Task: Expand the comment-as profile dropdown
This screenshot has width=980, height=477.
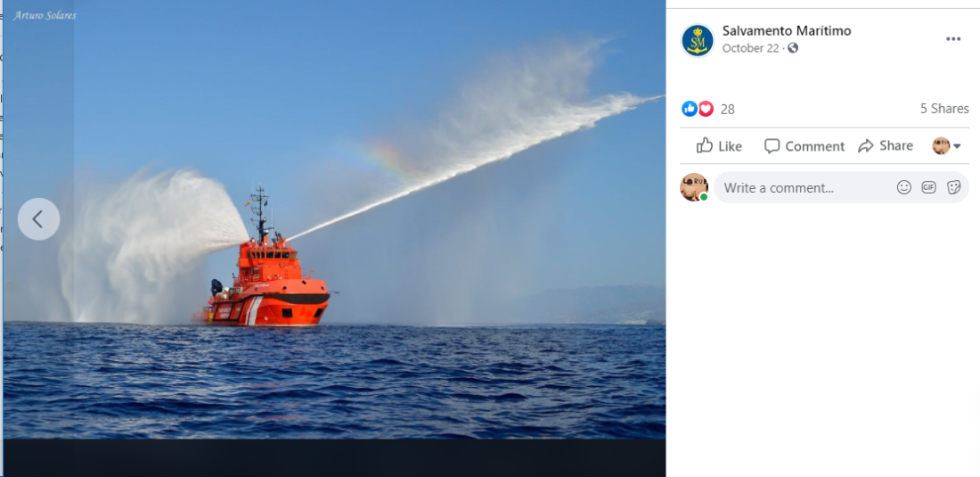Action: click(946, 146)
